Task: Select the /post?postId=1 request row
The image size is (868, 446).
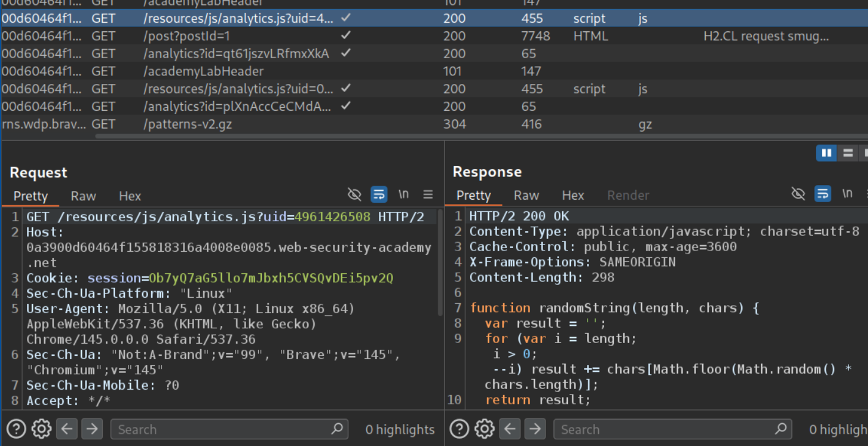Action: click(186, 36)
